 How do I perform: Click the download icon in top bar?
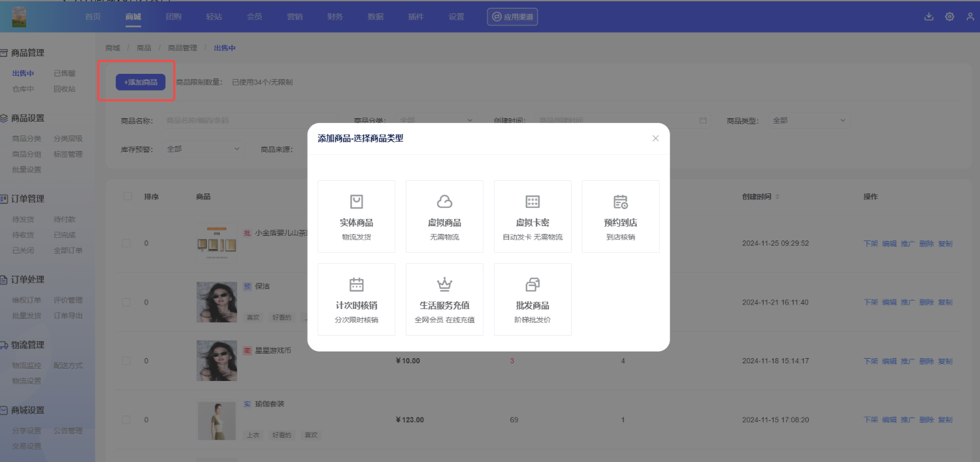(928, 16)
